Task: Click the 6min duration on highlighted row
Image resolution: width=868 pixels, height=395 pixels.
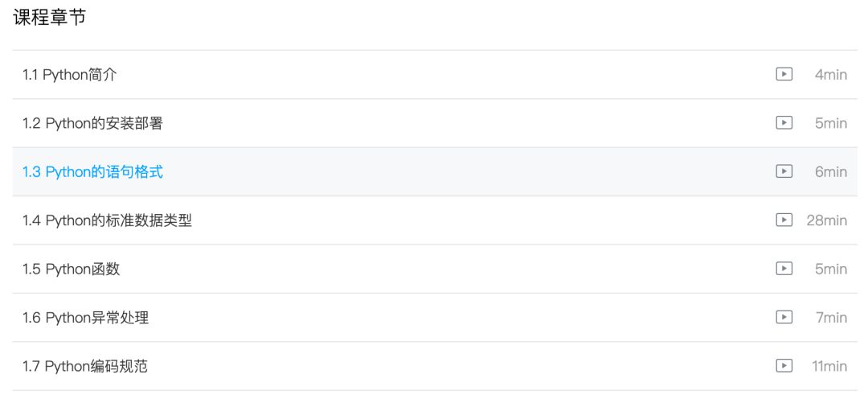Action: [x=831, y=171]
